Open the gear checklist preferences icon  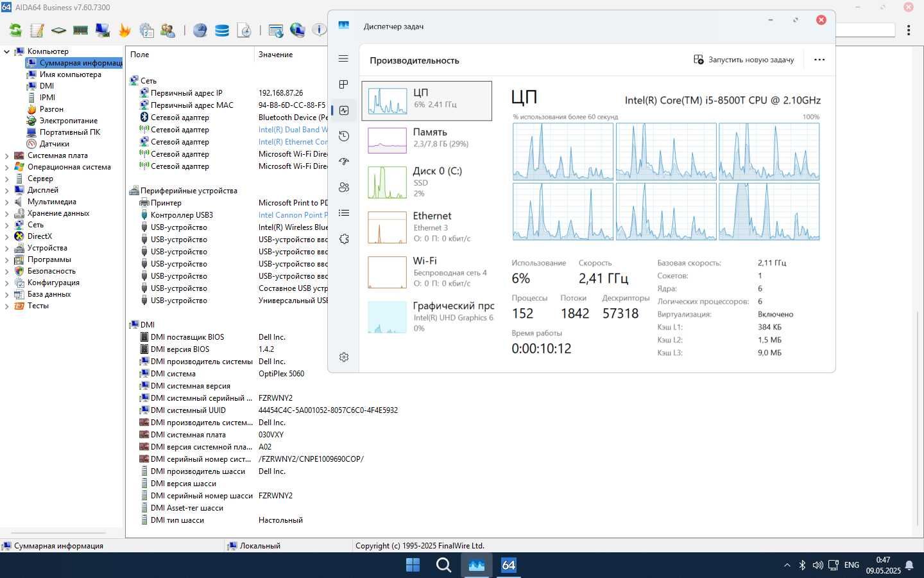[146, 30]
